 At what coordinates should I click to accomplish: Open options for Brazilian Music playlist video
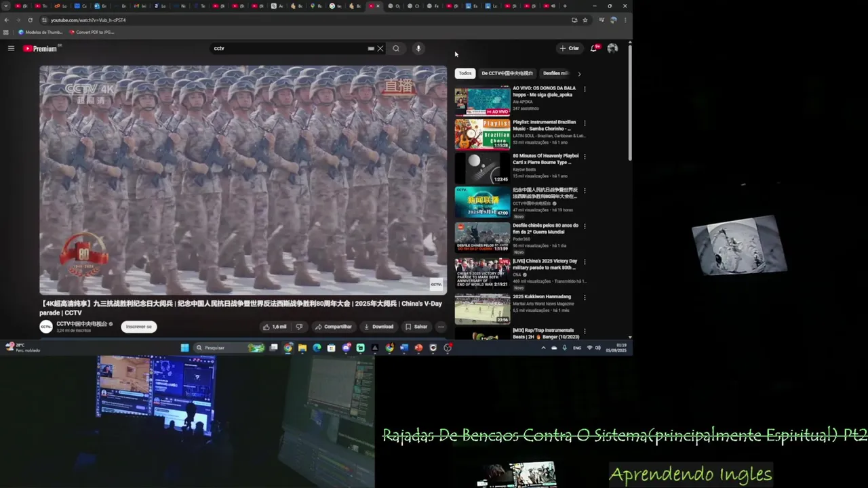[585, 123]
